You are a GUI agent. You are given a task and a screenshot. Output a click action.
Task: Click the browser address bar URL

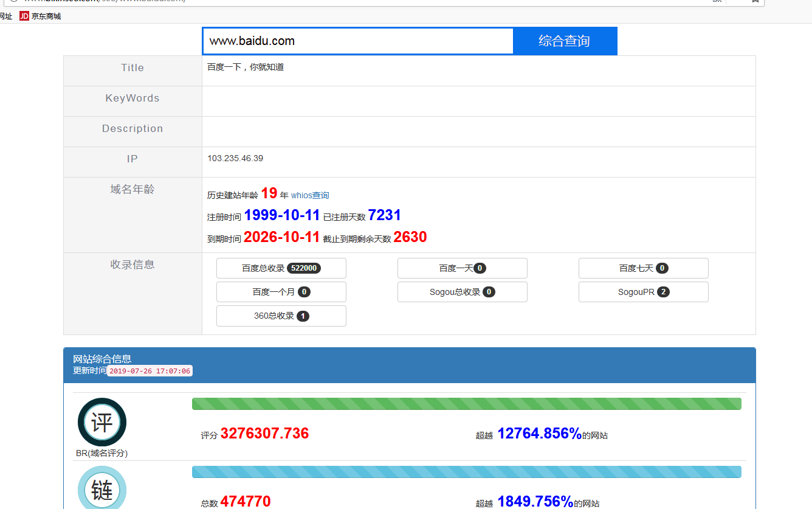click(103, 2)
